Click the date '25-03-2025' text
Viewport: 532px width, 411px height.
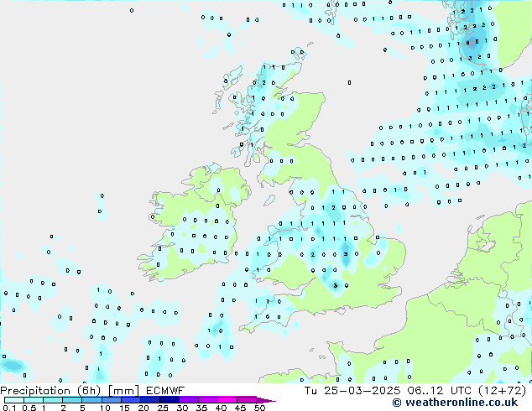[362, 391]
